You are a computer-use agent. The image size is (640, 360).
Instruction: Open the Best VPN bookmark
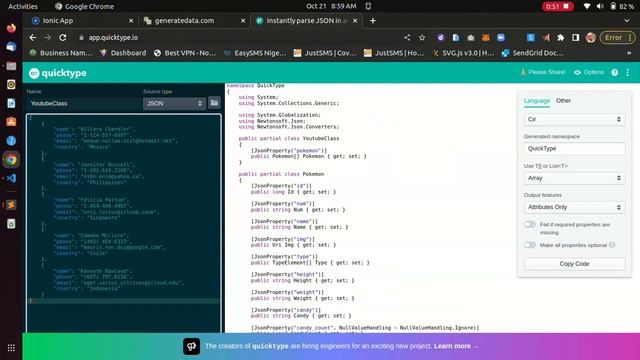[185, 53]
